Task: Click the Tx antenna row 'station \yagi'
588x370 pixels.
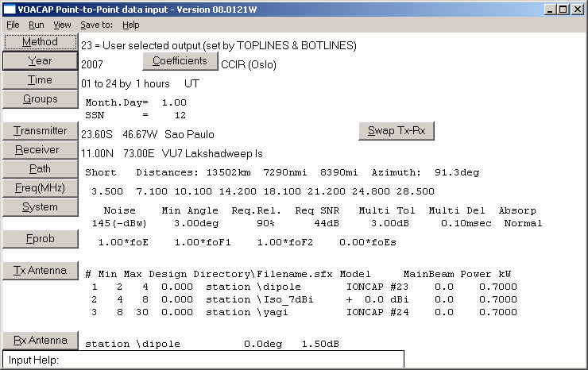Action: pyautogui.click(x=304, y=312)
